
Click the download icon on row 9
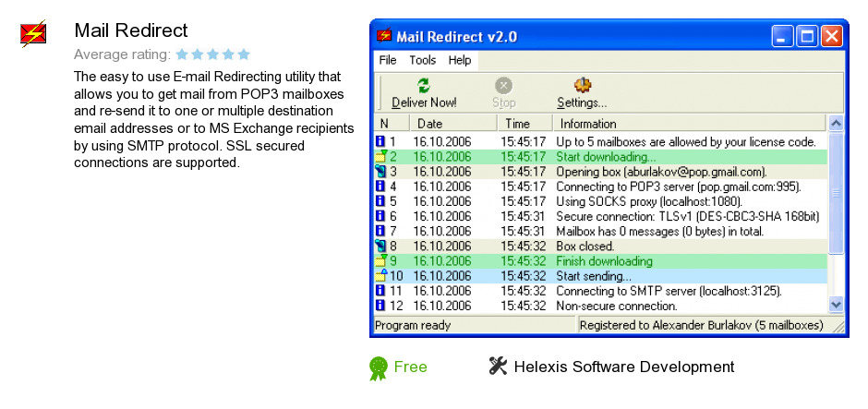pos(381,260)
